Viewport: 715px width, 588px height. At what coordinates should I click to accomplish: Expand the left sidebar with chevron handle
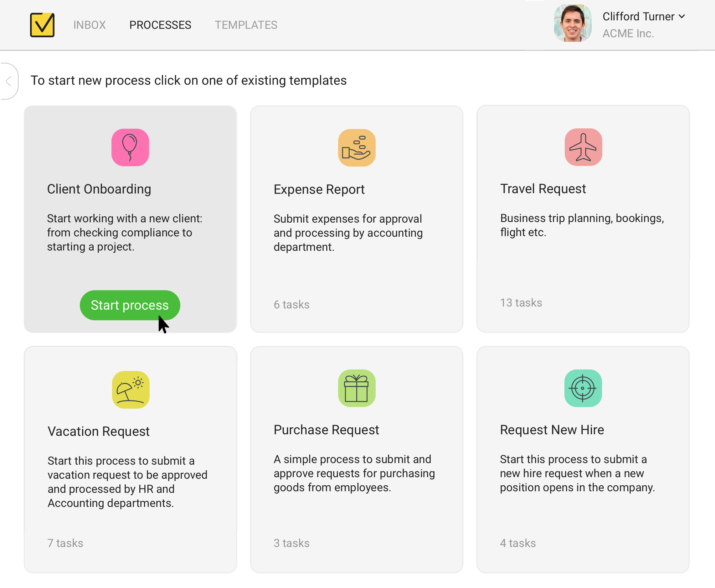click(x=8, y=81)
